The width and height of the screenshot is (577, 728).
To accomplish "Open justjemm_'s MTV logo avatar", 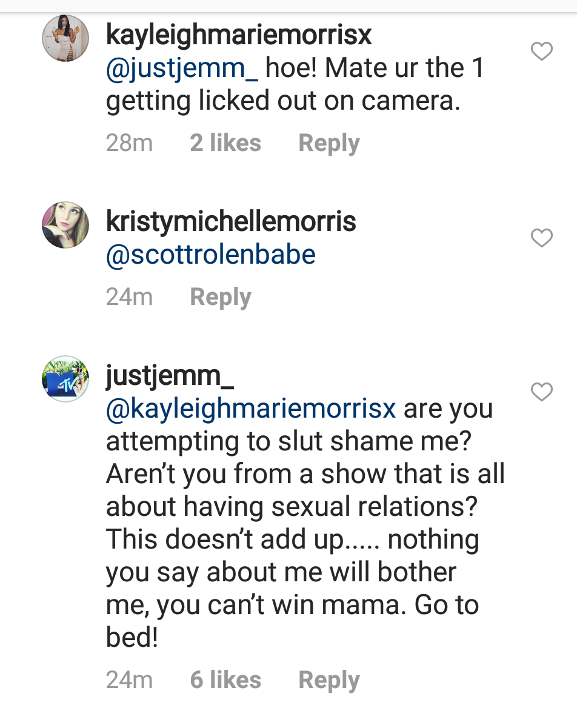I will tap(65, 378).
